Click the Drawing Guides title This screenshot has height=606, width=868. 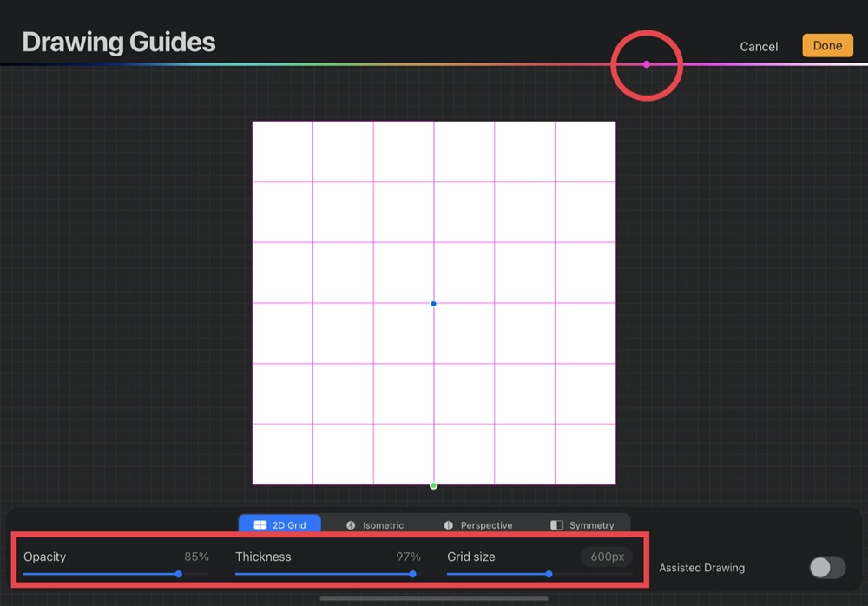119,43
